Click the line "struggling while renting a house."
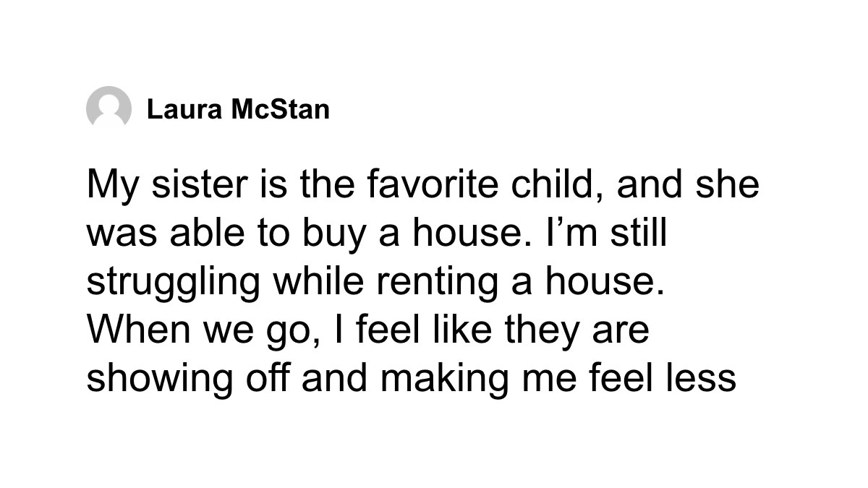The height and width of the screenshot is (488, 868). click(x=375, y=283)
